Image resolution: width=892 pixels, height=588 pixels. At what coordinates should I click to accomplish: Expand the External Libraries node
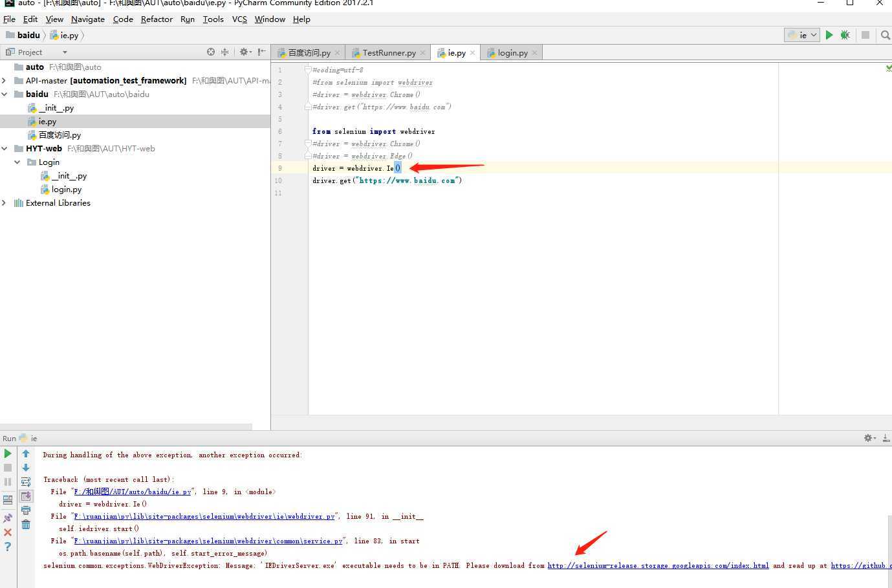(x=5, y=202)
